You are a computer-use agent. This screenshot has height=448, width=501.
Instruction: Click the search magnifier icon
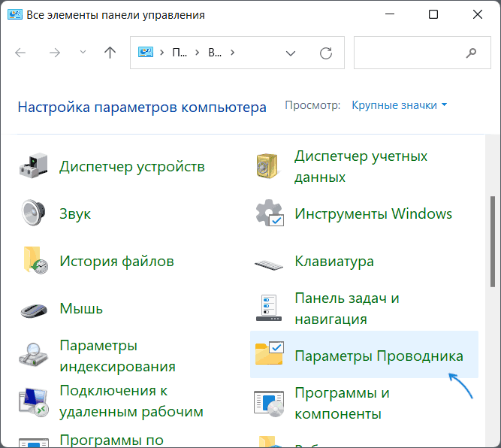[x=471, y=53]
